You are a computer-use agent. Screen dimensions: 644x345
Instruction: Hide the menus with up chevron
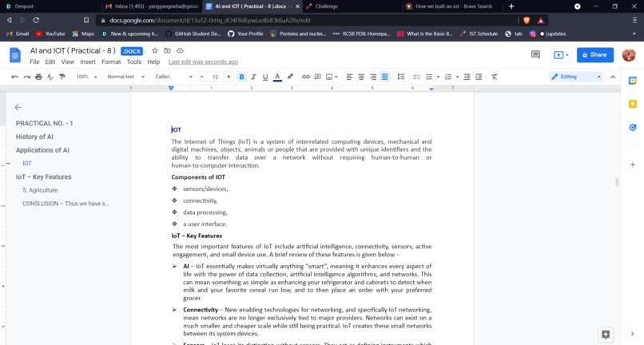[613, 77]
